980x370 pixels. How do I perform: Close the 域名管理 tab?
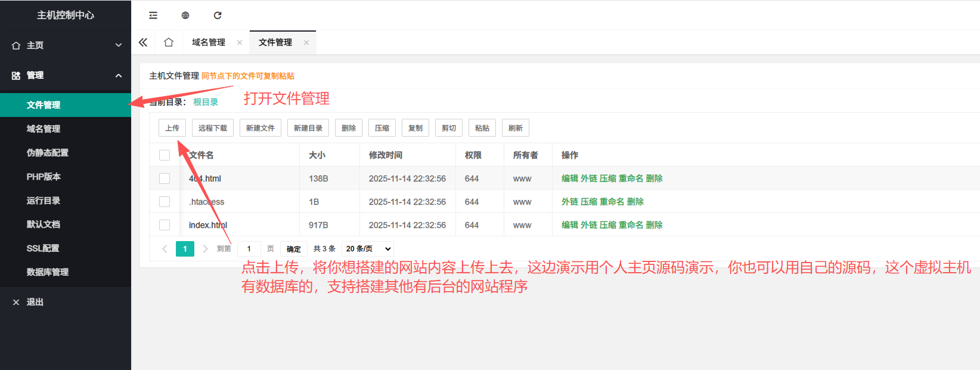[240, 42]
